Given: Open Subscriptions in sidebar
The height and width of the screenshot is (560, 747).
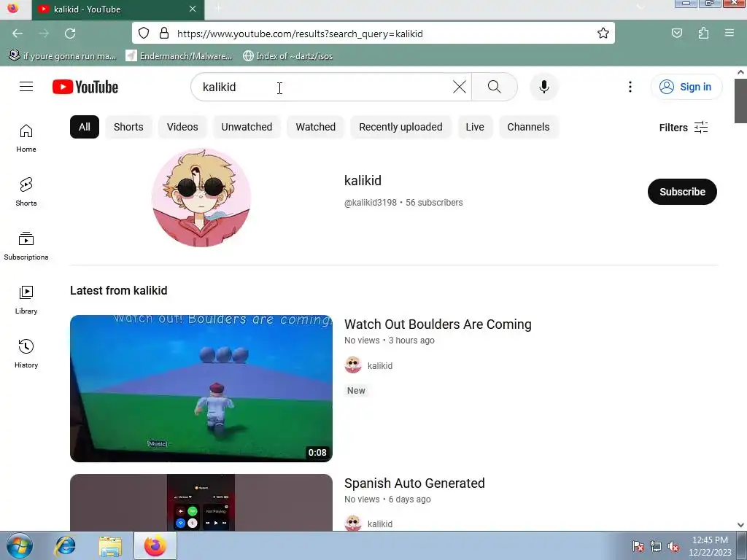Looking at the screenshot, I should (26, 246).
